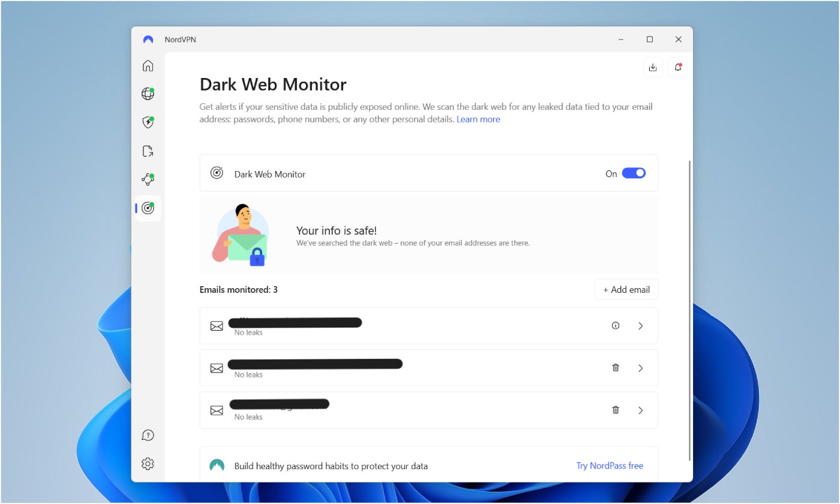This screenshot has width=840, height=504.
Task: Click the envelope icon on first email row
Action: pyautogui.click(x=217, y=326)
